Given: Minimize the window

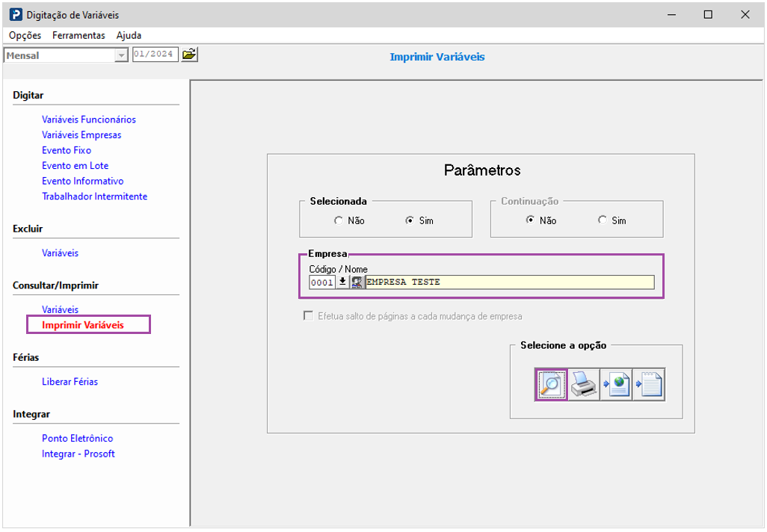Looking at the screenshot, I should pos(671,15).
